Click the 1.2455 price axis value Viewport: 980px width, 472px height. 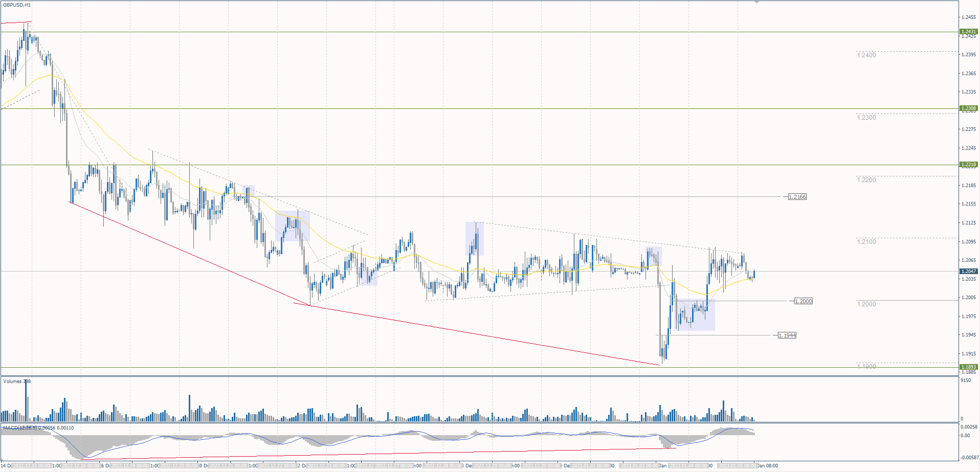(x=969, y=17)
